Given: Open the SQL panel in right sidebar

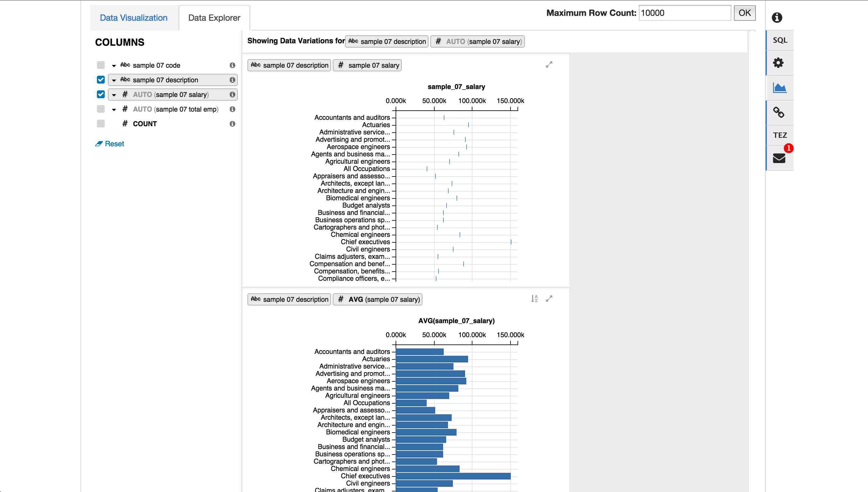Looking at the screenshot, I should pos(780,40).
